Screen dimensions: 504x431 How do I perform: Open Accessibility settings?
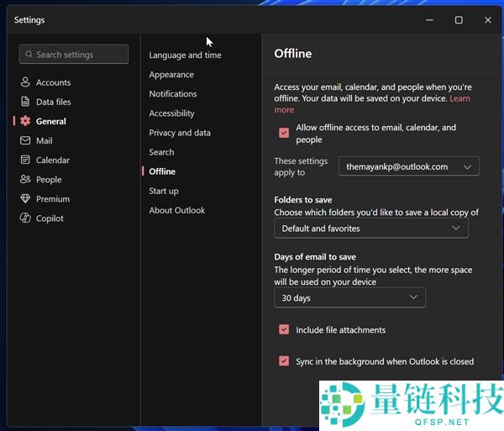171,113
